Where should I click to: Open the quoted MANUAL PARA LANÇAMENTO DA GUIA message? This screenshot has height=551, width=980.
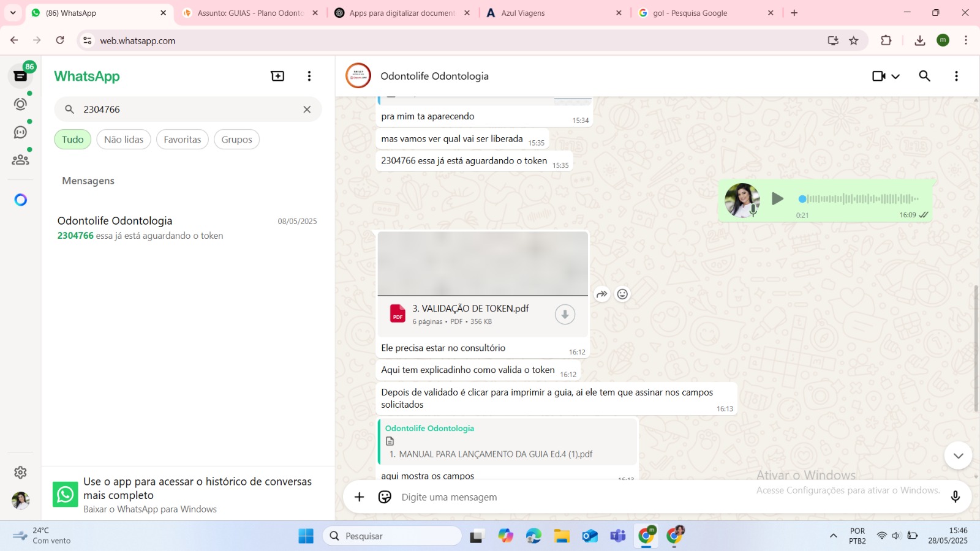508,441
